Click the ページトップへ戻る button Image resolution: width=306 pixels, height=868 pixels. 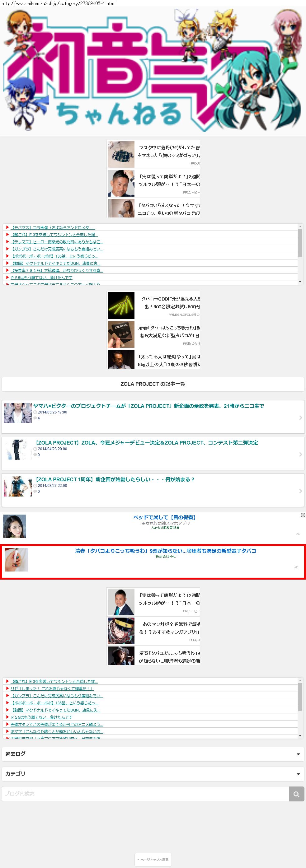(153, 860)
